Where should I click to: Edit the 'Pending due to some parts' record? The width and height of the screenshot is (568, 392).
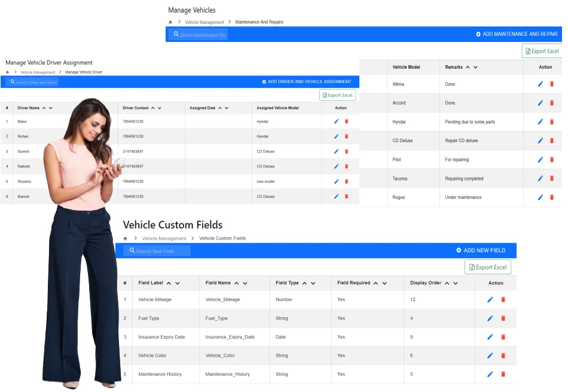click(x=540, y=122)
